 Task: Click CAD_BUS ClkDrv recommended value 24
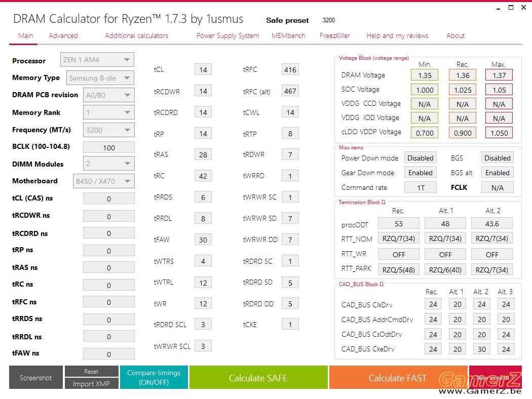pos(433,304)
